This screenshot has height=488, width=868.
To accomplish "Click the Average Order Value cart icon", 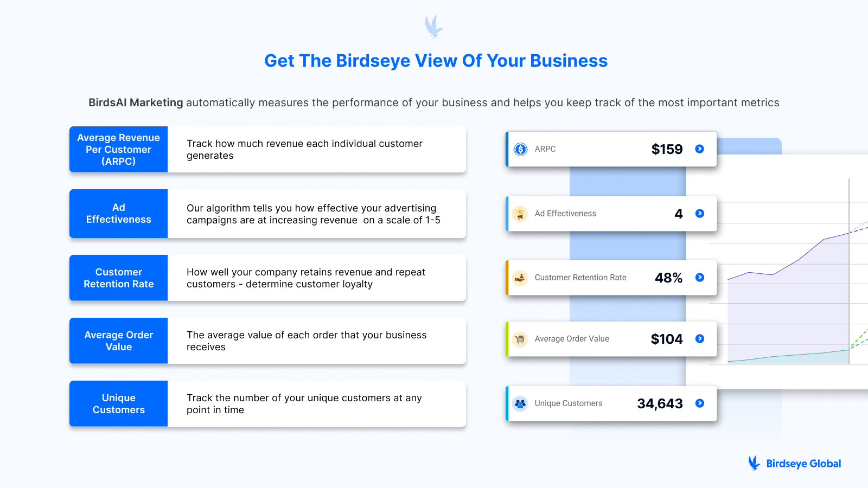I will click(x=520, y=339).
